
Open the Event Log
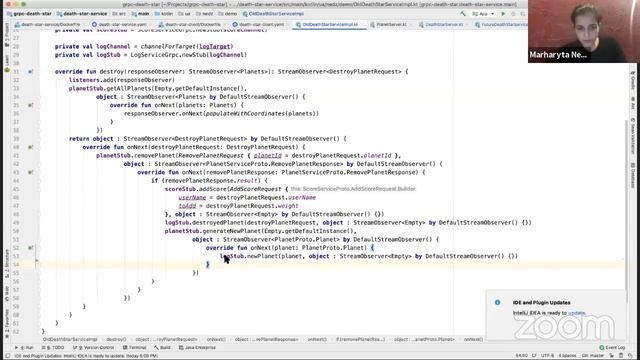[612, 348]
